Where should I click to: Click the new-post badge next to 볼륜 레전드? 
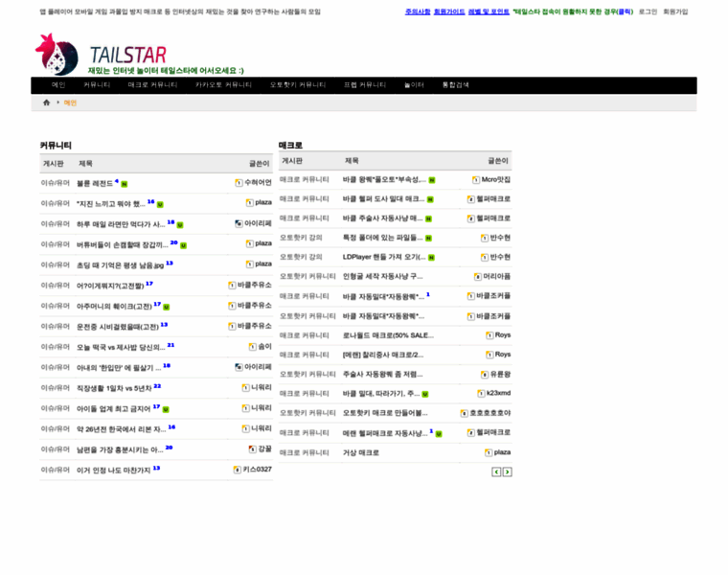pyautogui.click(x=125, y=183)
